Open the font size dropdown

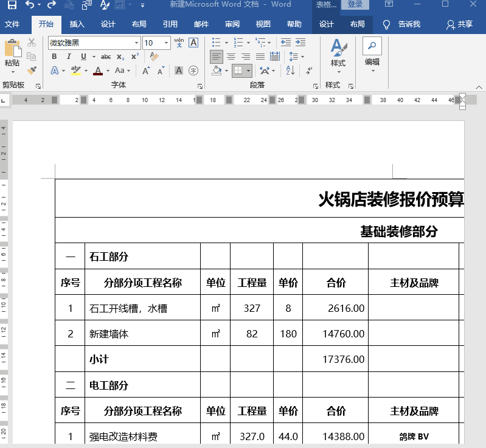167,43
